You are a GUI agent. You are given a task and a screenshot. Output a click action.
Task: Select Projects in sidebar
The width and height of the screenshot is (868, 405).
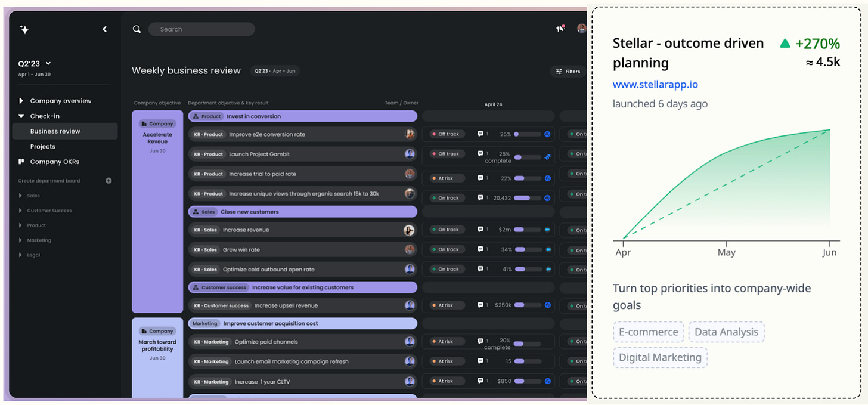(43, 147)
